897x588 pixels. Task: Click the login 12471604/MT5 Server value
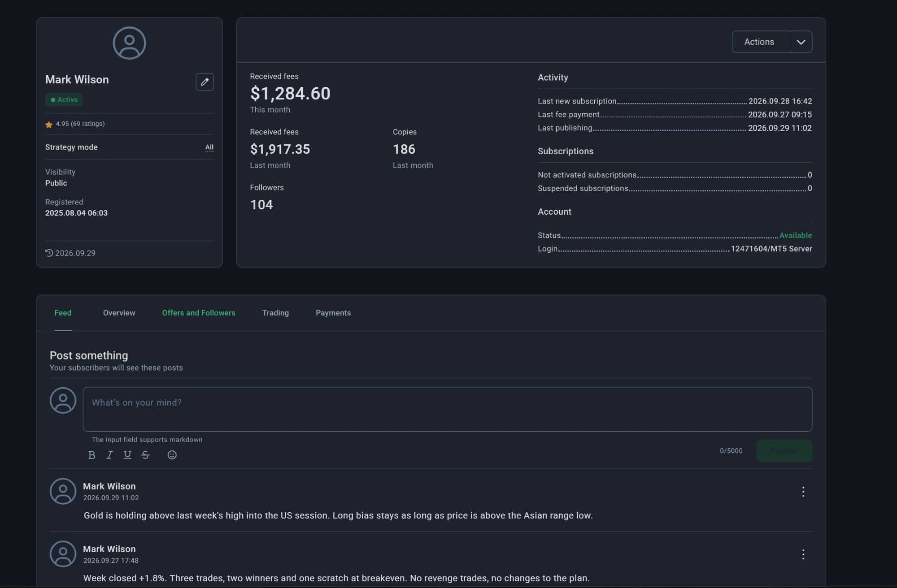tap(771, 249)
